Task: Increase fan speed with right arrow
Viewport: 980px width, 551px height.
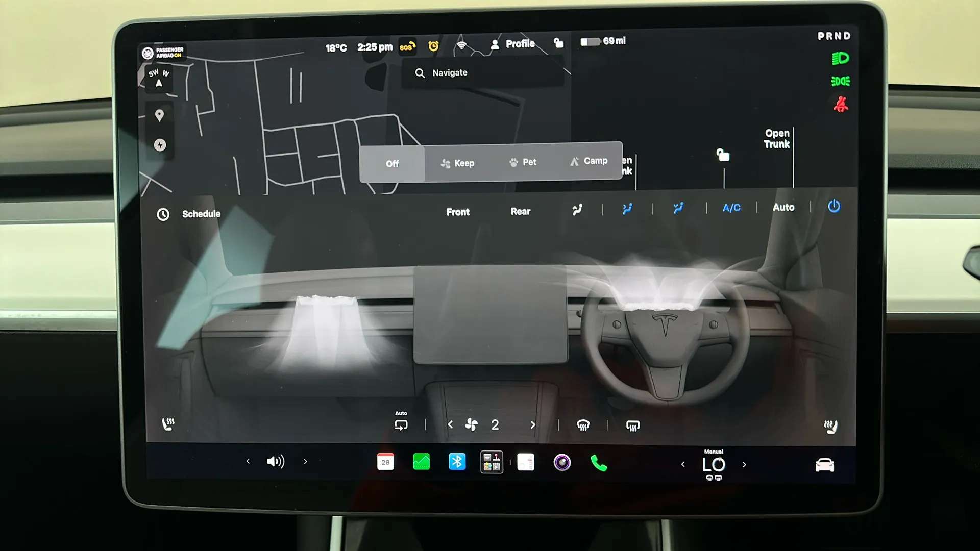Action: pos(533,425)
